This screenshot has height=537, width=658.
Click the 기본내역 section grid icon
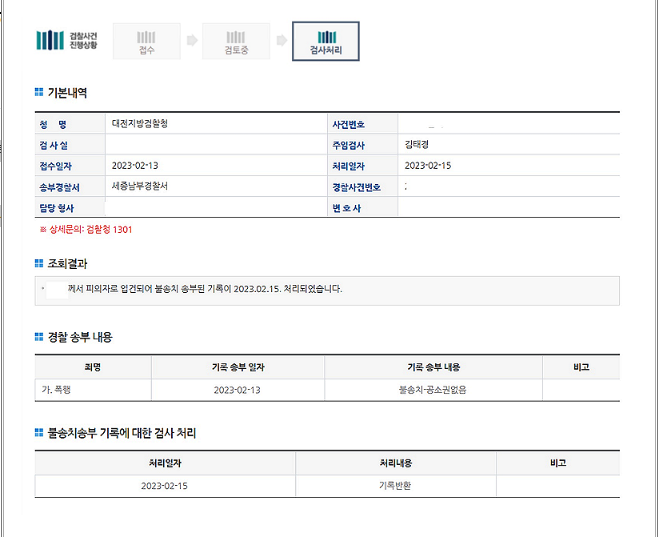39,93
